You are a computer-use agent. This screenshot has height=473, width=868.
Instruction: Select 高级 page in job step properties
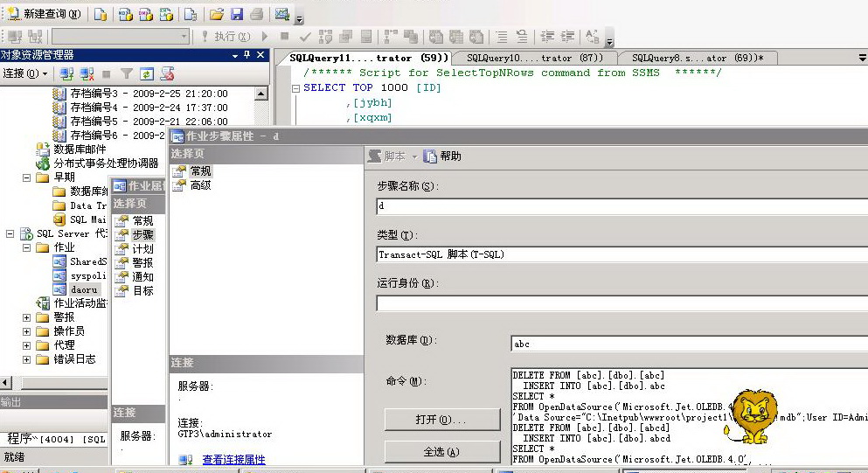coord(200,185)
